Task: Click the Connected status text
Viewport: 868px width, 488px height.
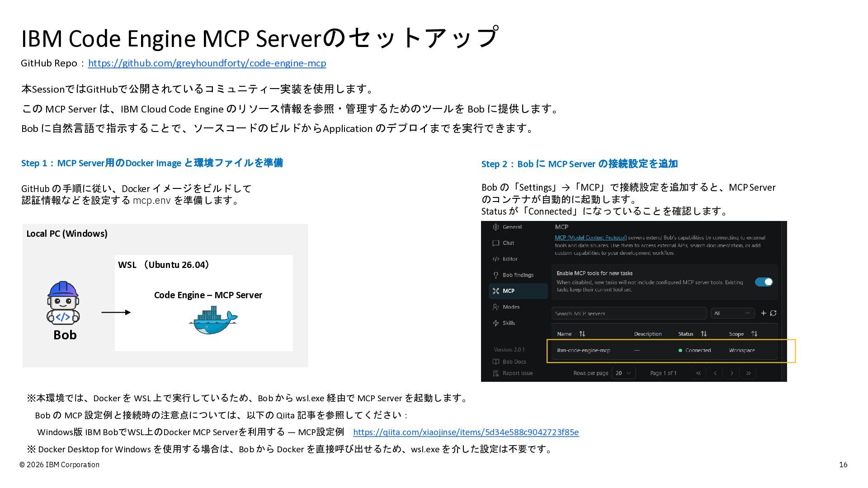Action: (x=698, y=351)
